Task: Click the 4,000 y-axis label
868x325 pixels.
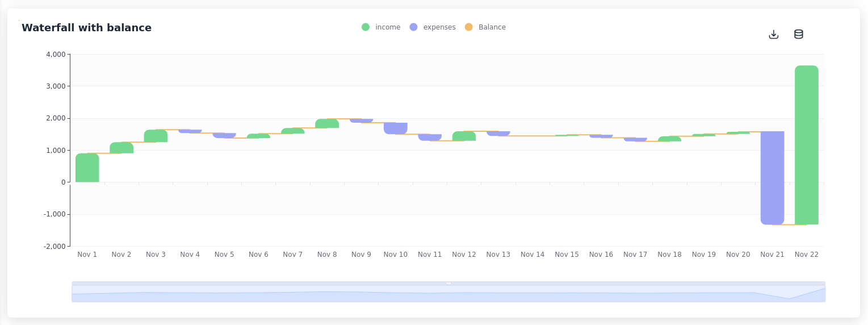Action: tap(56, 55)
